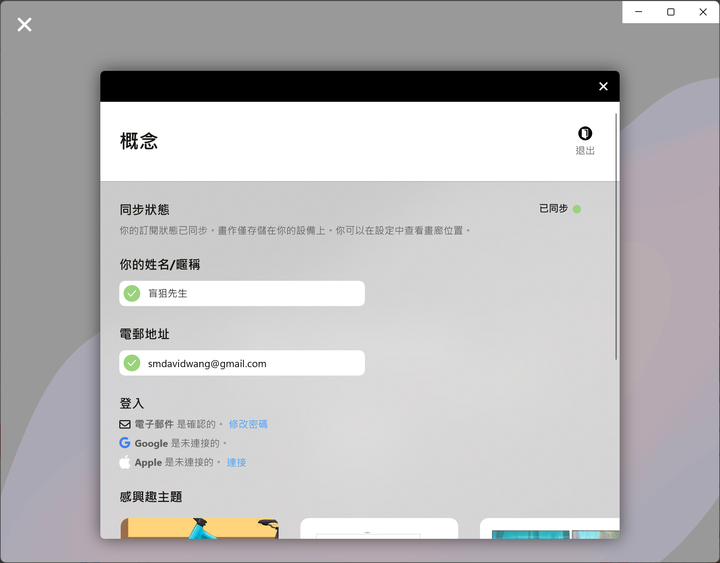720x563 pixels.
Task: Select the teal image topic thumbnail
Action: [x=550, y=528]
